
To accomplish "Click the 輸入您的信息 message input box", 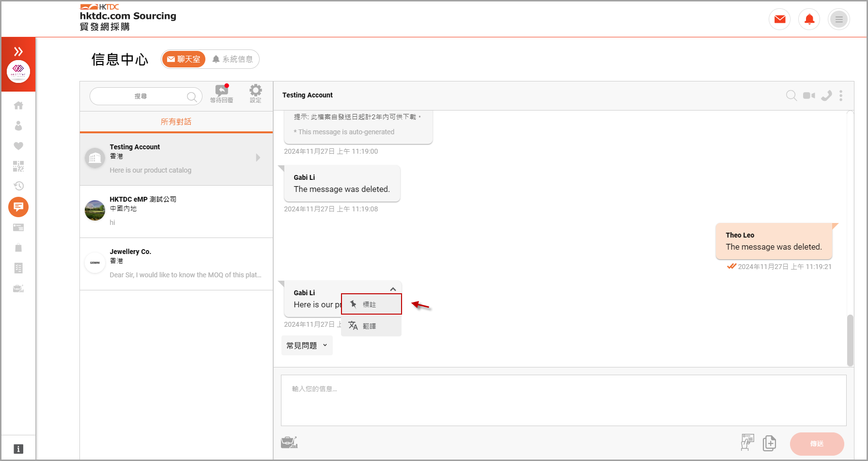I will click(563, 400).
